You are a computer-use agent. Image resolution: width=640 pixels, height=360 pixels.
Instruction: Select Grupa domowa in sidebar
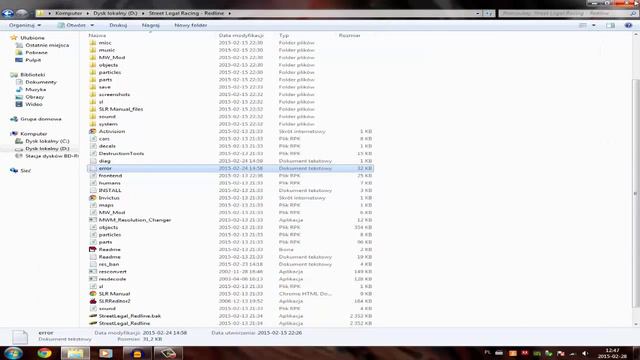(x=41, y=119)
